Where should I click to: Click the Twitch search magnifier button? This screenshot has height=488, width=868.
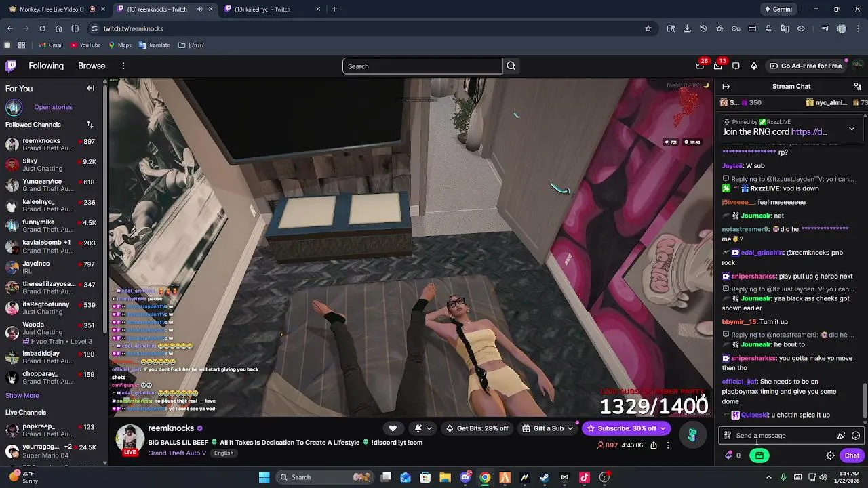(x=511, y=66)
